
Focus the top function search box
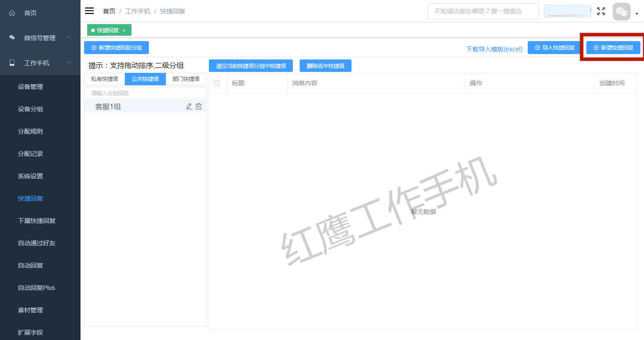(x=483, y=11)
